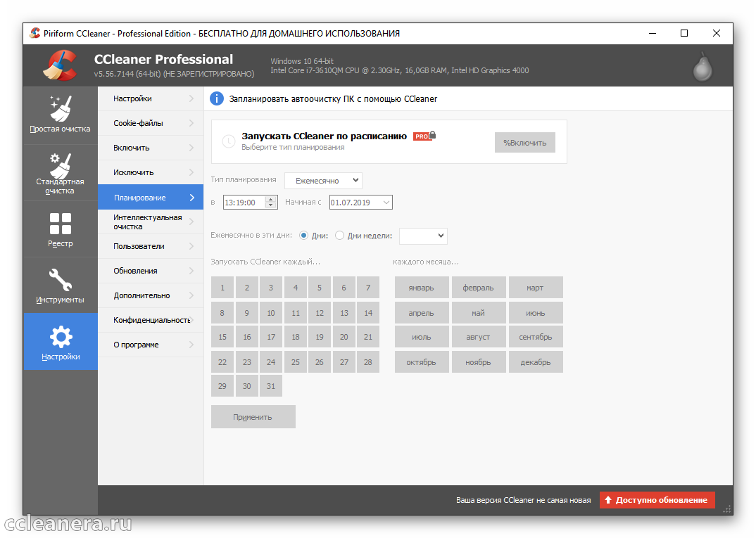756x538 pixels.
Task: Open the Cookie-файлы settings section
Action: (150, 123)
